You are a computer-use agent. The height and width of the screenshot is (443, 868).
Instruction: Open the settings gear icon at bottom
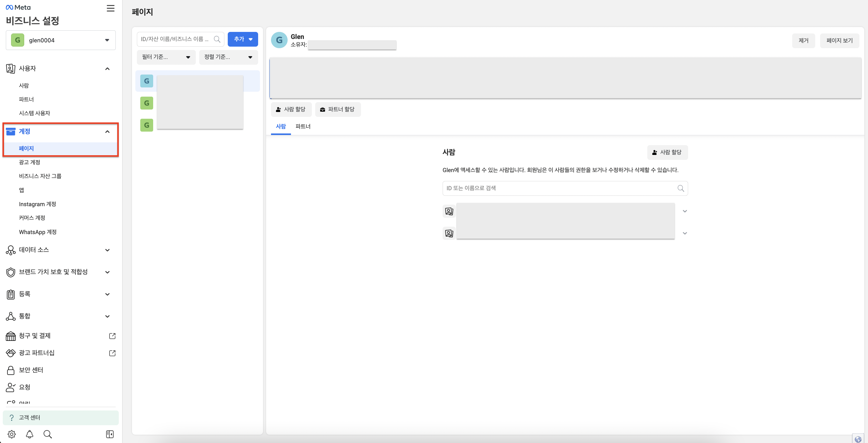click(x=11, y=434)
